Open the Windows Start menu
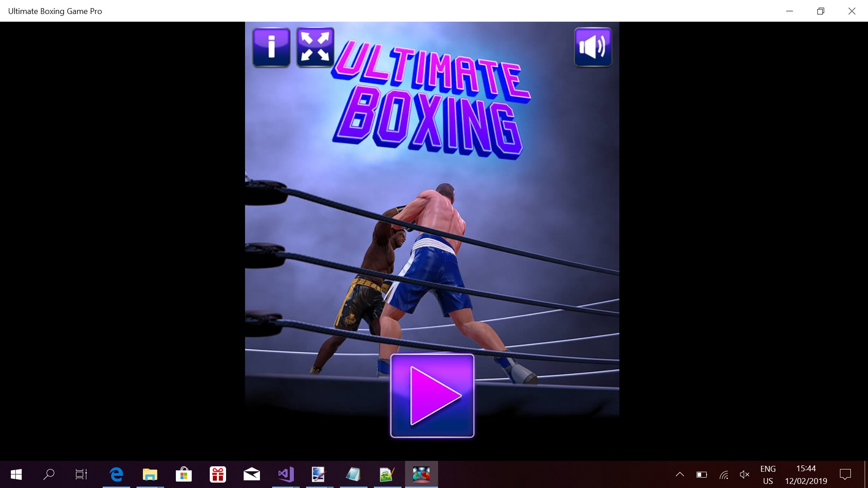 [16, 474]
